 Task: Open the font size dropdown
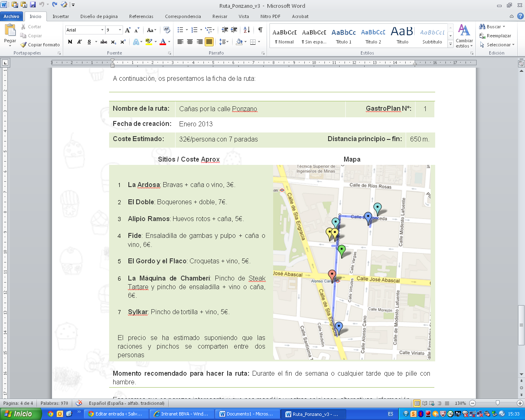(120, 30)
